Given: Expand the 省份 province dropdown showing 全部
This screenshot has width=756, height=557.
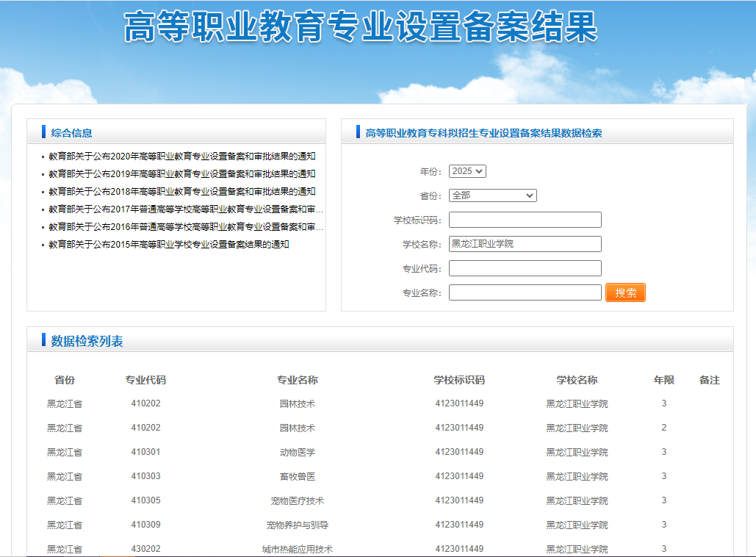Looking at the screenshot, I should pyautogui.click(x=492, y=195).
